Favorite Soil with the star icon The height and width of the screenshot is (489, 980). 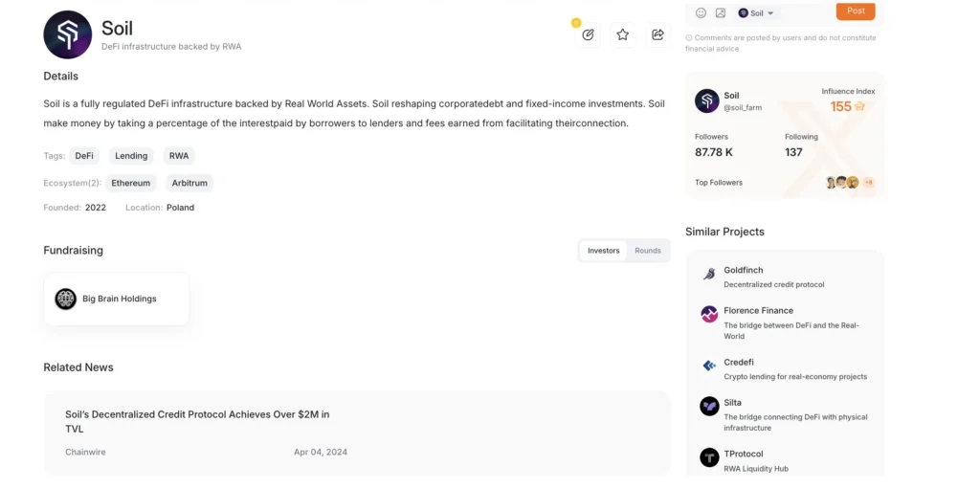(622, 35)
